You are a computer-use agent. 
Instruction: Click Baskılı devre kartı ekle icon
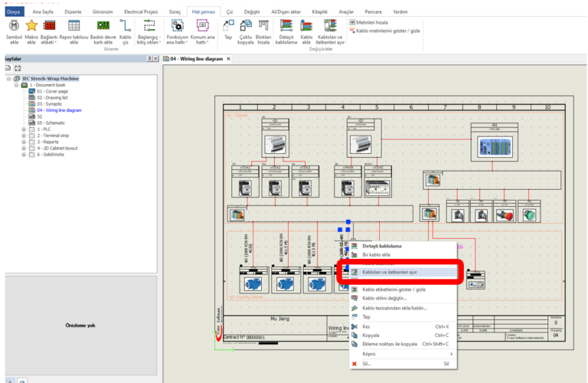pos(102,27)
